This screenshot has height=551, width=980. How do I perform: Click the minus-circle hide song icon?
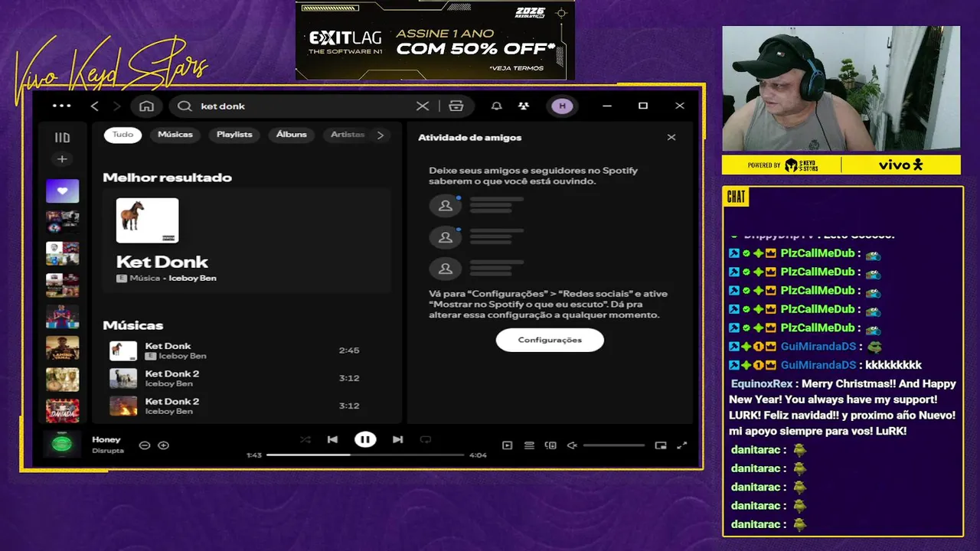tap(145, 445)
